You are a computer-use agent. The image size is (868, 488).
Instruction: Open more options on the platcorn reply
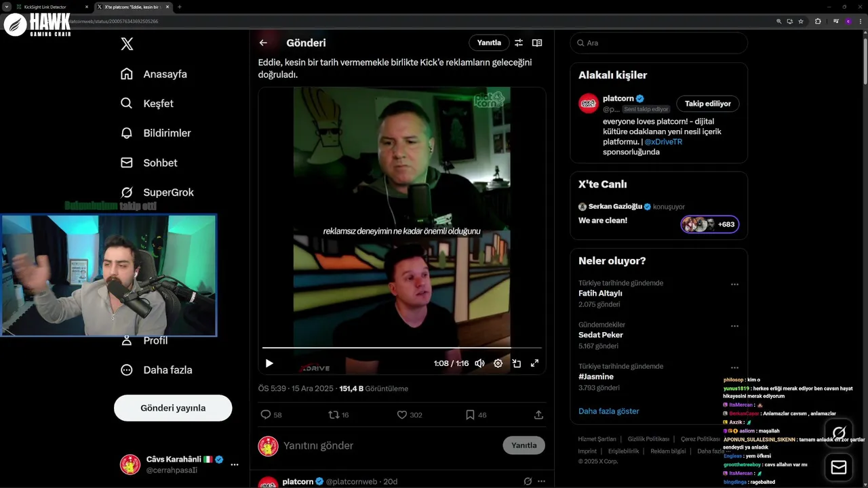[x=541, y=481]
